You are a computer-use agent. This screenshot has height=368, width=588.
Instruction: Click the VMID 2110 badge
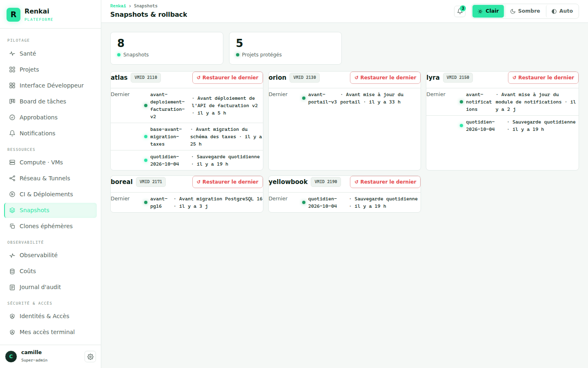pyautogui.click(x=146, y=78)
